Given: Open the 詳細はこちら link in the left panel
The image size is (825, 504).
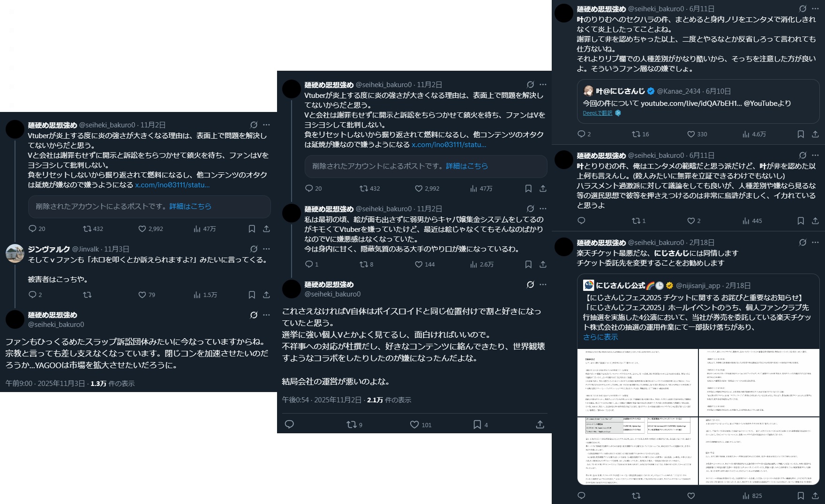Looking at the screenshot, I should (190, 206).
